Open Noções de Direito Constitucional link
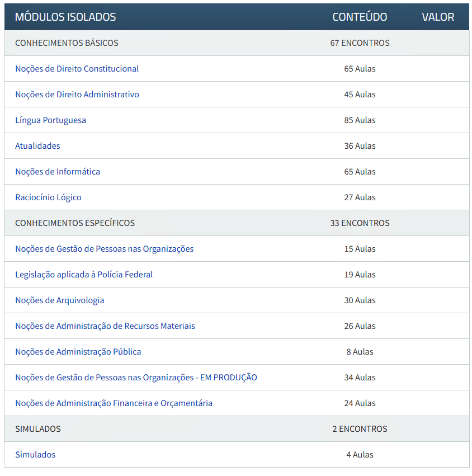 [77, 69]
